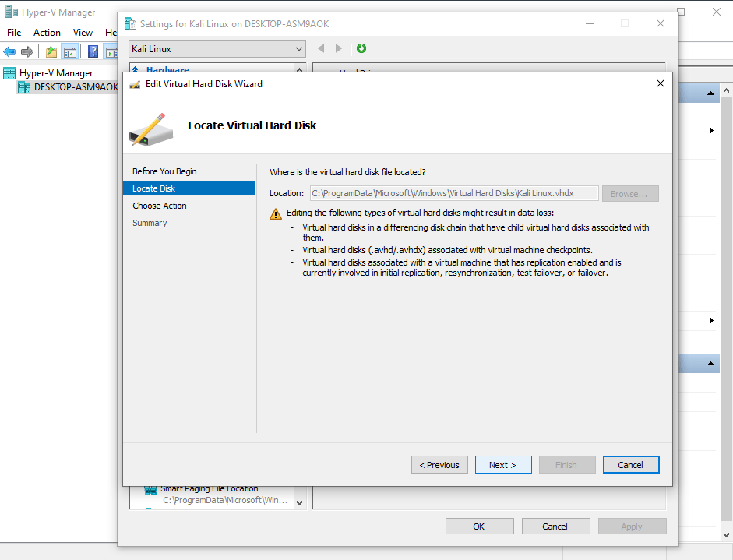This screenshot has height=560, width=733.
Task: Select the Locate Disk wizard step
Action: pos(189,188)
